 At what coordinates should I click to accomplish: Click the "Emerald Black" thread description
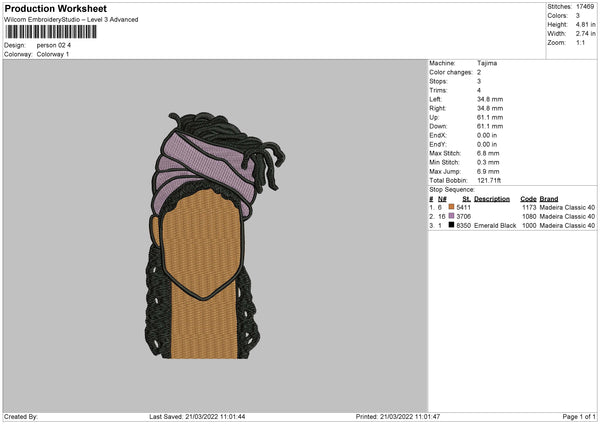pos(495,226)
